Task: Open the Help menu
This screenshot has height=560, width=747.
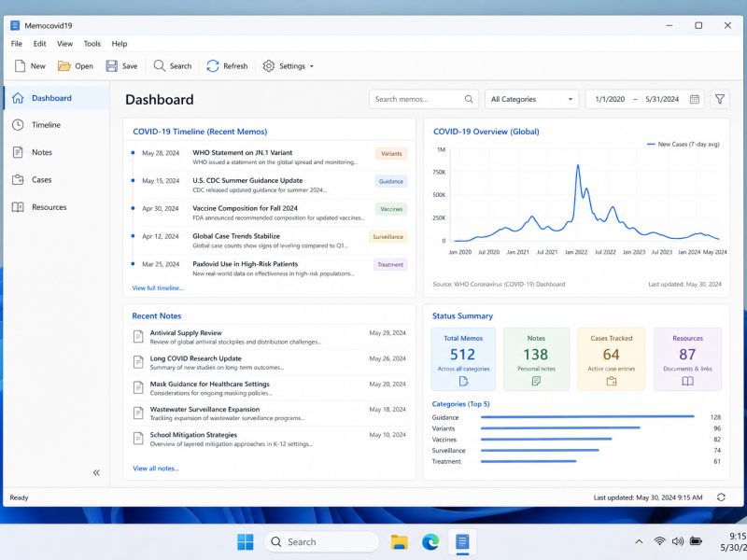Action: click(120, 43)
